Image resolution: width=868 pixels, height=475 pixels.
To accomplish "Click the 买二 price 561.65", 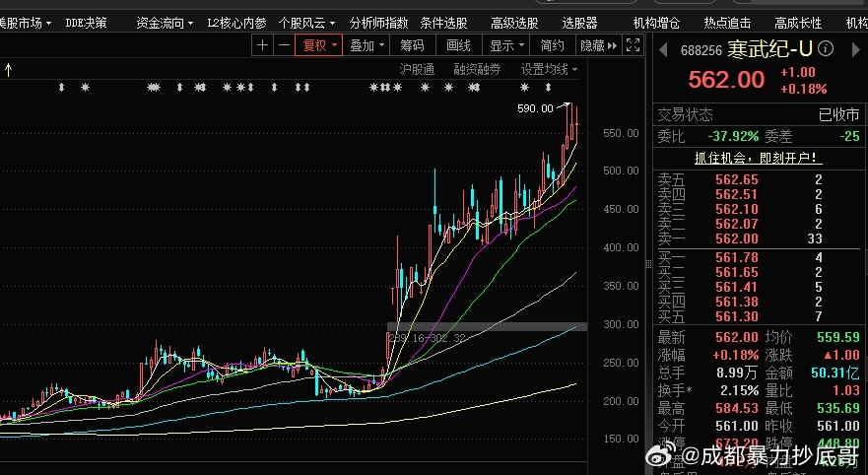I will [736, 272].
